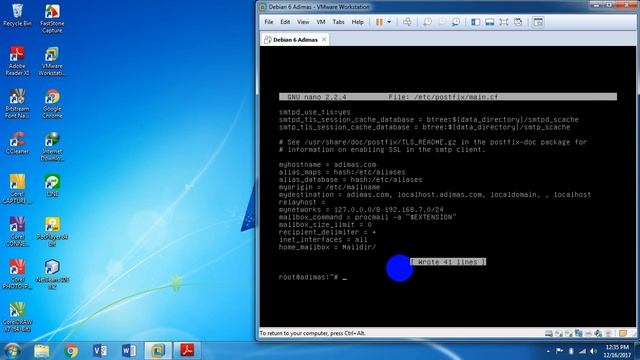
Task: Open the Help menu in VMware
Action: [358, 22]
